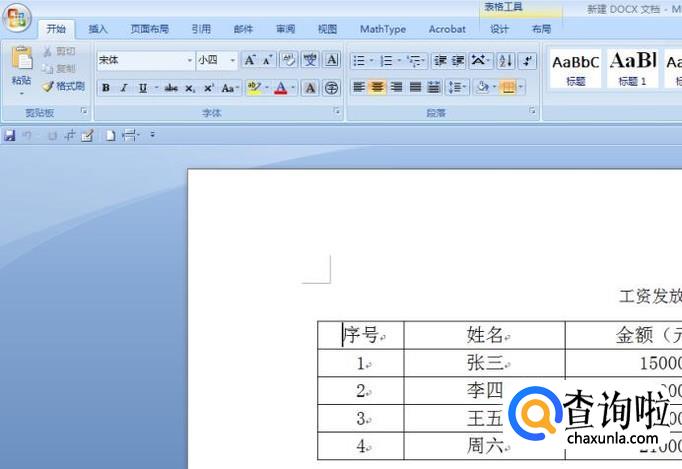Grow font size with the enlarge A icon
The image size is (682, 469).
(x=250, y=60)
